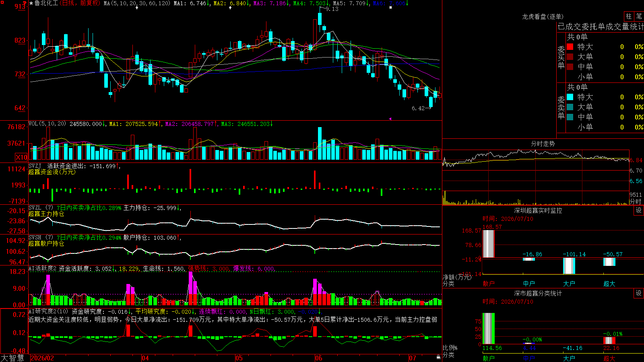Click the 超大 bar showing -50.57

[609, 261]
